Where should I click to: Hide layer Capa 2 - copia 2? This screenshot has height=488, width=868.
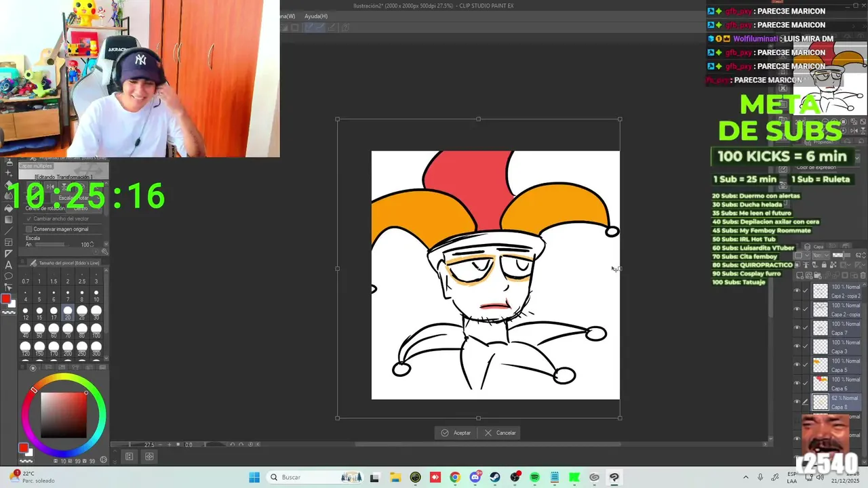(797, 291)
